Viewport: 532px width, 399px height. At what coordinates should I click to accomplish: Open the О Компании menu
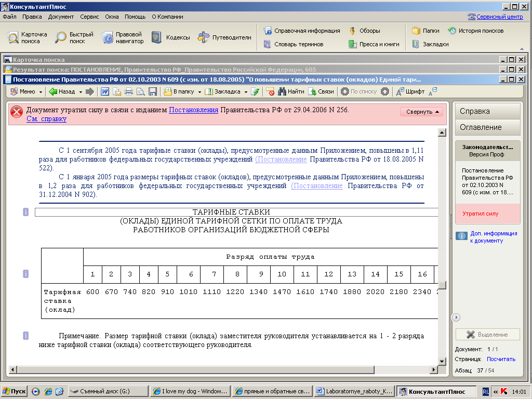pos(167,17)
